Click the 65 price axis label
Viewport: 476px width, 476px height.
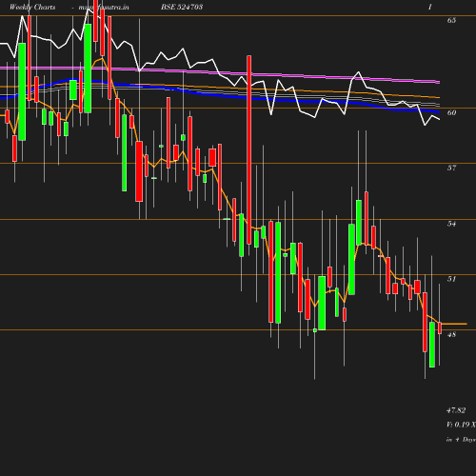(x=451, y=20)
